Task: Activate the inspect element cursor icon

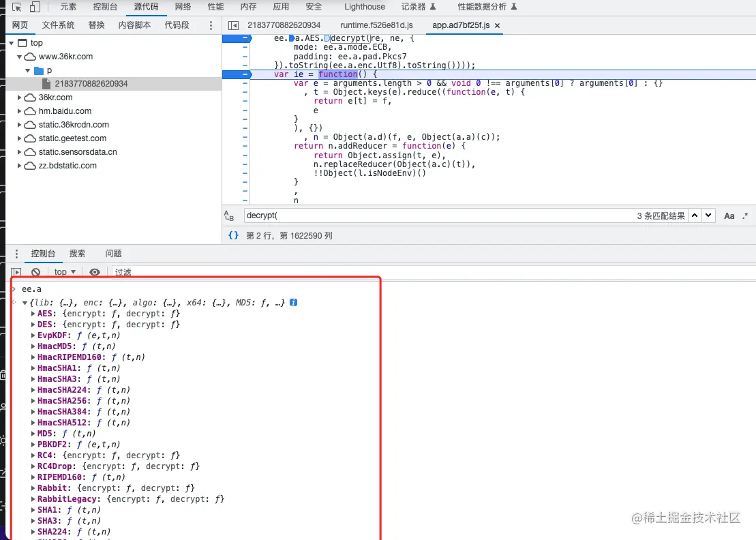Action: 16,7
